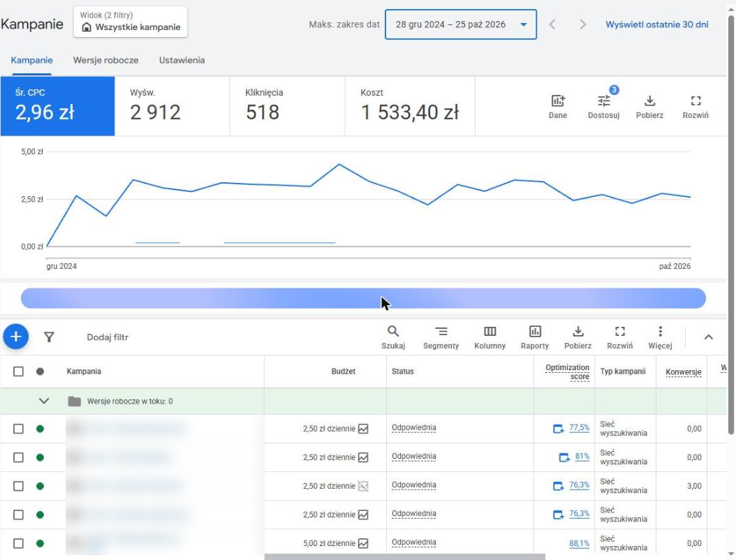Switch to the Wersje robocze tab
736x560 pixels.
(x=105, y=60)
